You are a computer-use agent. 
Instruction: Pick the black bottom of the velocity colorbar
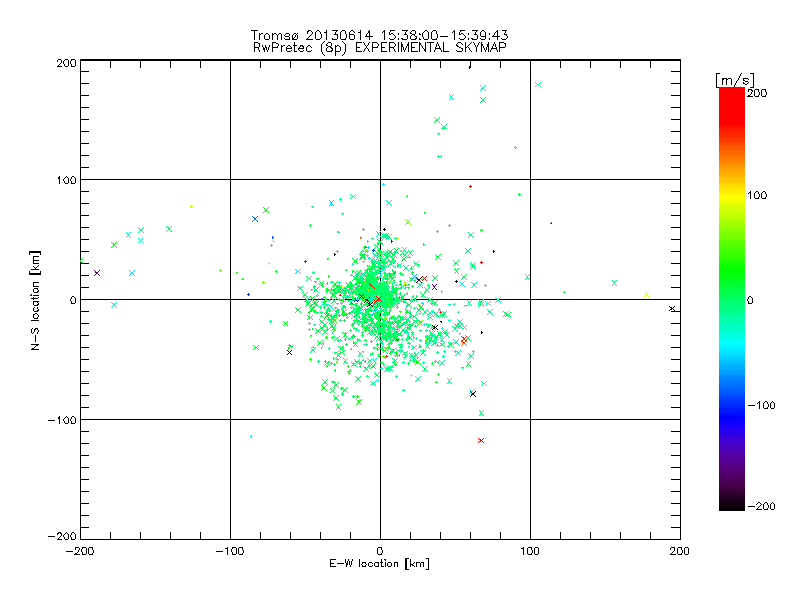tap(732, 504)
